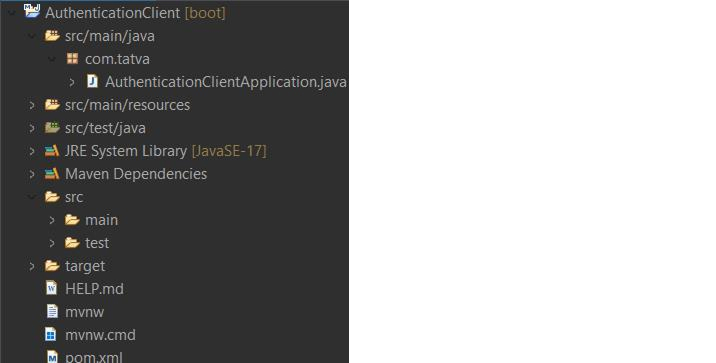Expand the target folder arrow
This screenshot has width=716, height=363.
(32, 266)
